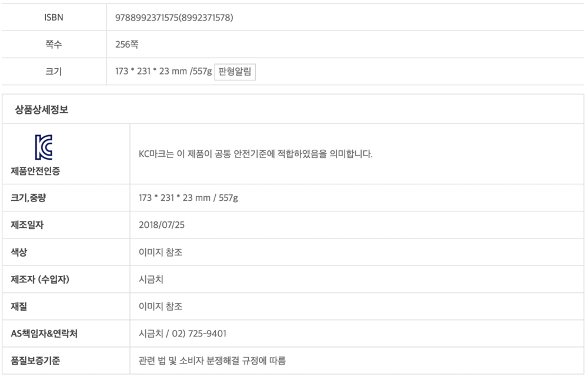Click the 품질보증기준 row label
This screenshot has width=588, height=377.
point(36,361)
